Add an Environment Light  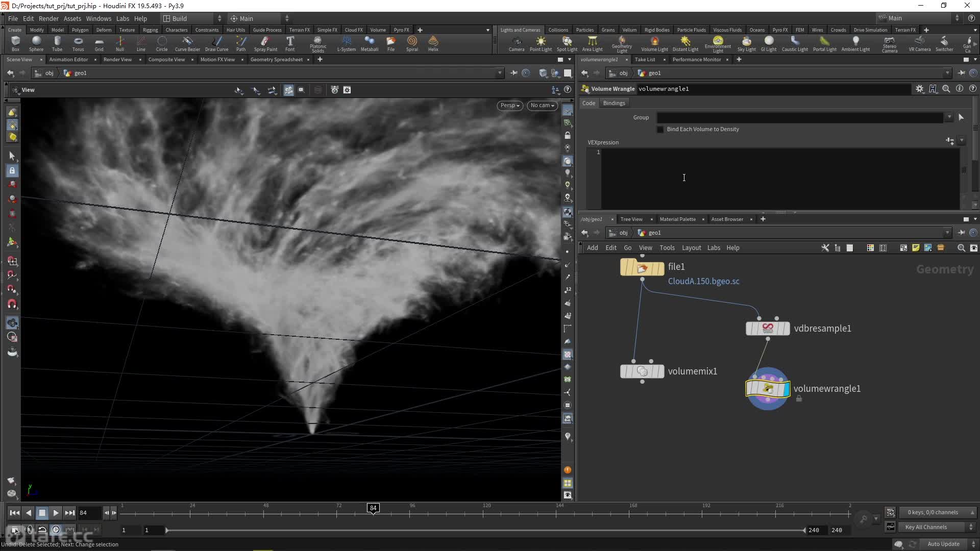(x=718, y=44)
